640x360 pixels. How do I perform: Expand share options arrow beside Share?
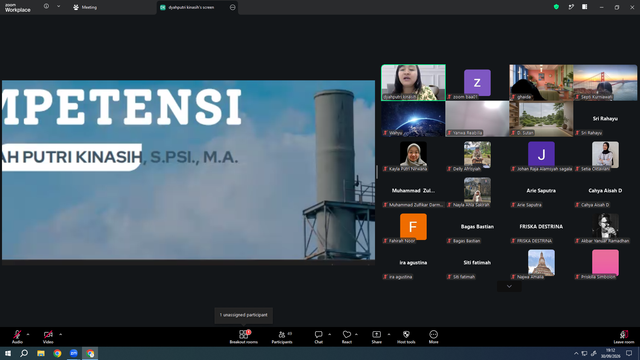click(389, 334)
